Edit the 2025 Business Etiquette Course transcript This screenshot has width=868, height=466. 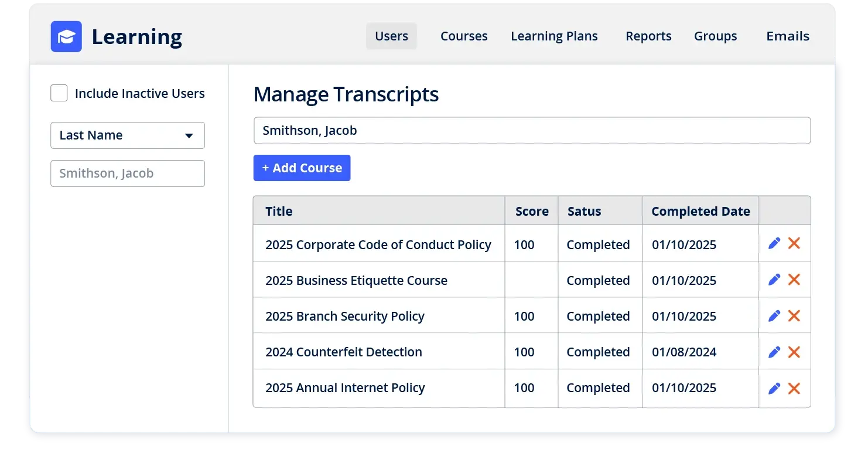click(x=774, y=280)
